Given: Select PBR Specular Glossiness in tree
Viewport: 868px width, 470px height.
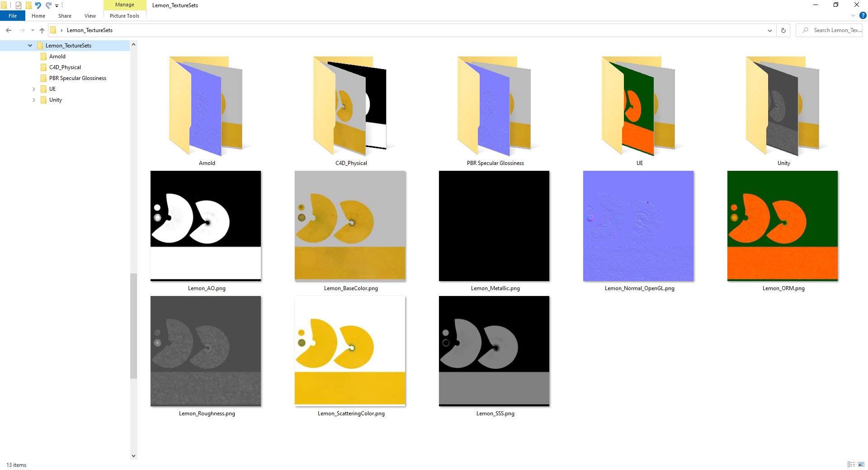Looking at the screenshot, I should click(x=78, y=78).
